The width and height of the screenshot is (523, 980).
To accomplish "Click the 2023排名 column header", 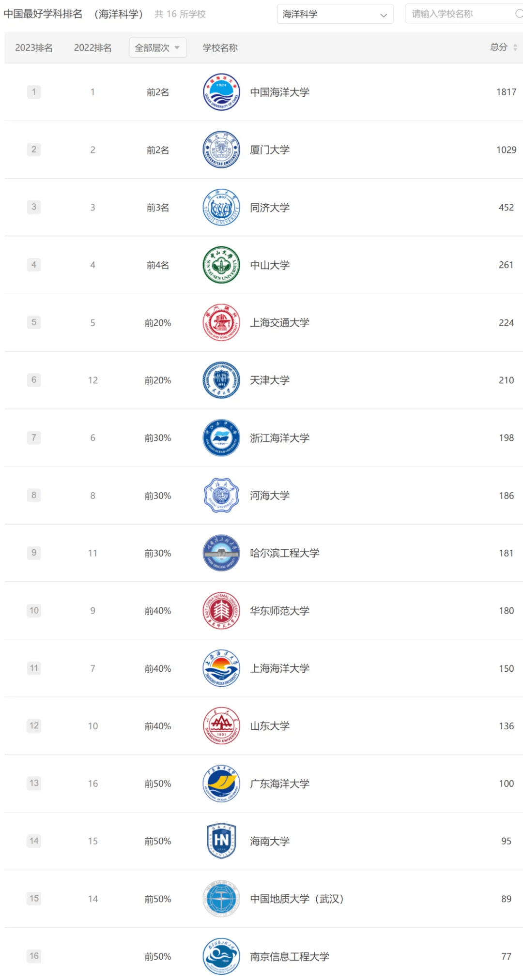I will coord(34,47).
